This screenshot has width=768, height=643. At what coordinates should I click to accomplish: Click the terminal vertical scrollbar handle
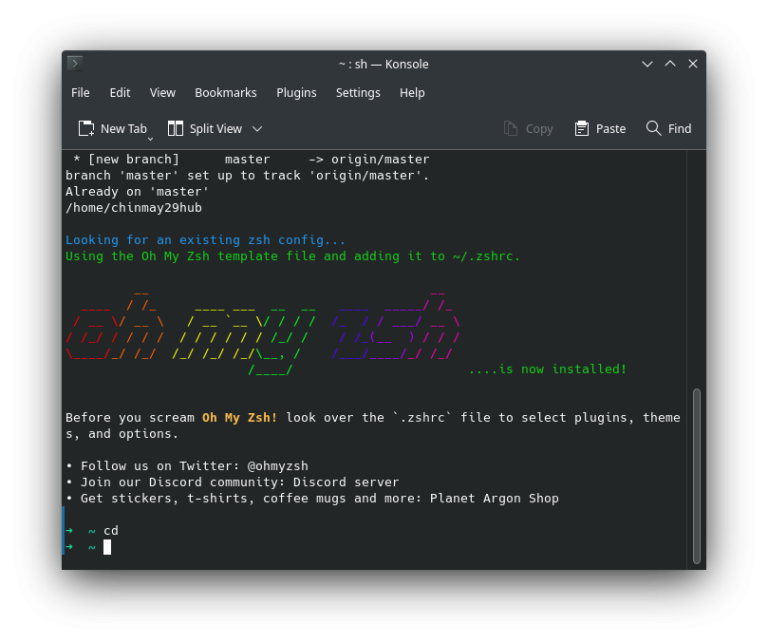697,474
